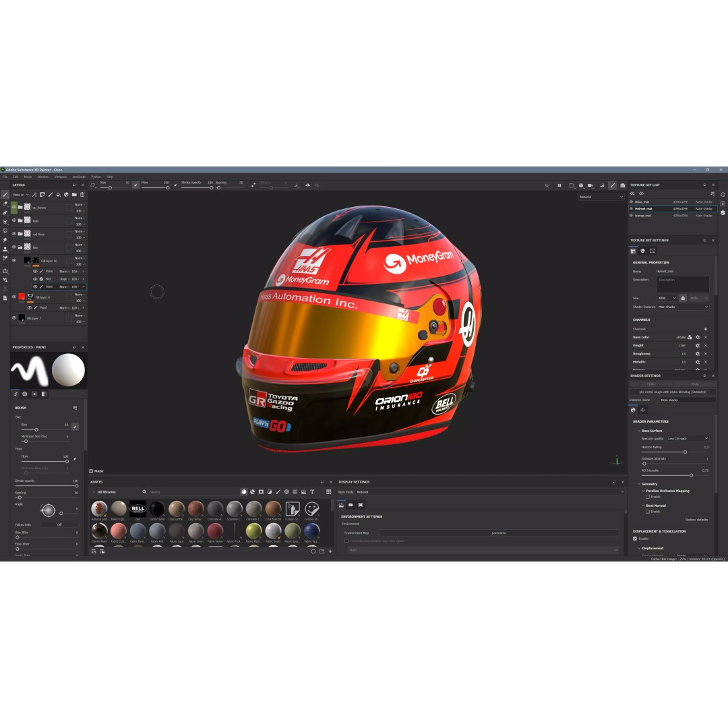The height and width of the screenshot is (728, 728).
Task: Disable the Displacement & Tessellation Enable checkbox
Action: pos(635,539)
